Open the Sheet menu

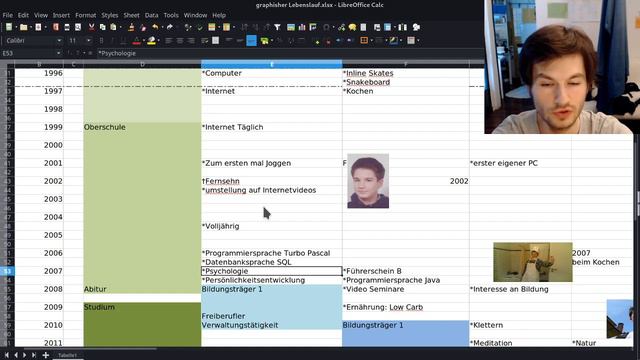point(131,15)
